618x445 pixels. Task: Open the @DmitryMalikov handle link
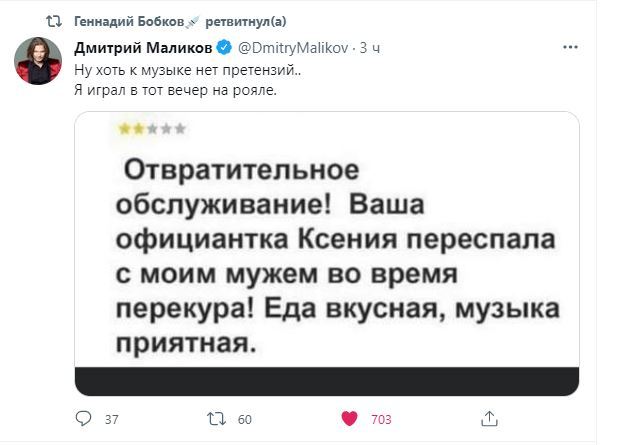pyautogui.click(x=291, y=48)
